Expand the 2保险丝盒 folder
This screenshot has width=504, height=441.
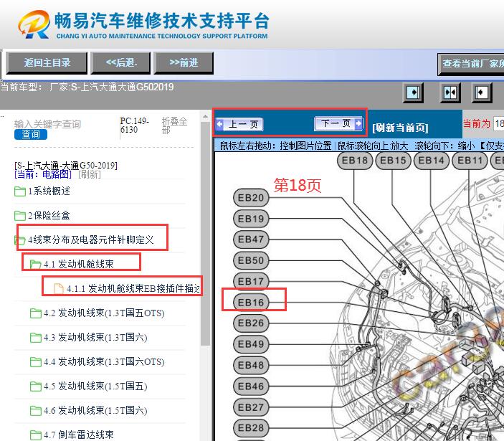(x=49, y=216)
